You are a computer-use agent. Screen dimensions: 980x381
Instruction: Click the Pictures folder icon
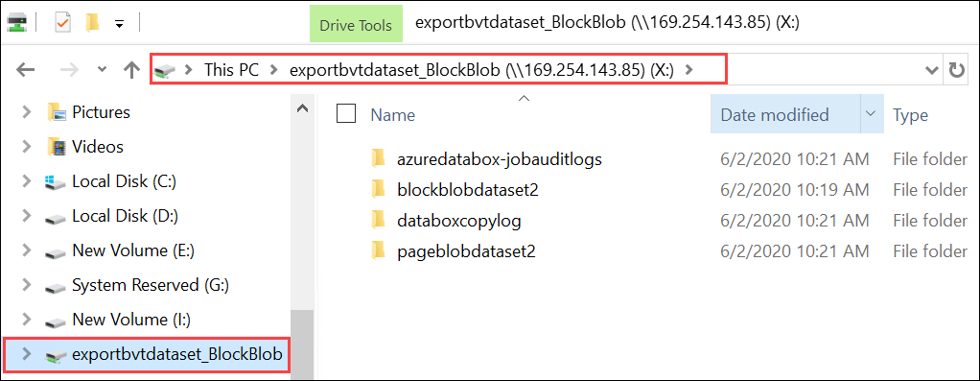[x=57, y=112]
